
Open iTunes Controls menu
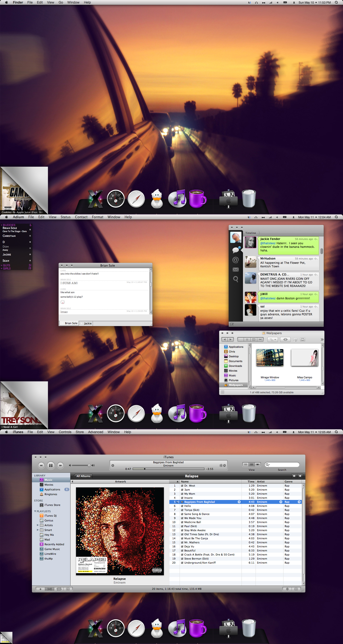pos(65,432)
